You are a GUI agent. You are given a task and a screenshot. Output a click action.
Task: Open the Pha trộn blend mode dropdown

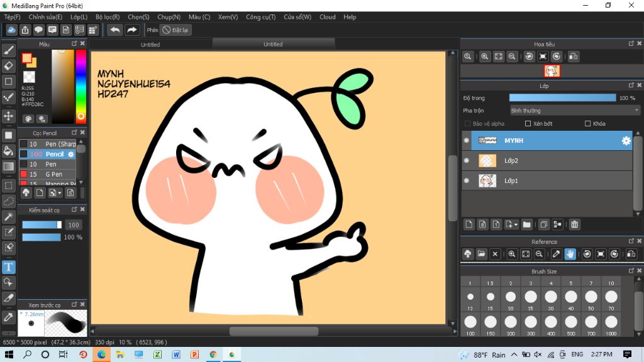point(575,111)
